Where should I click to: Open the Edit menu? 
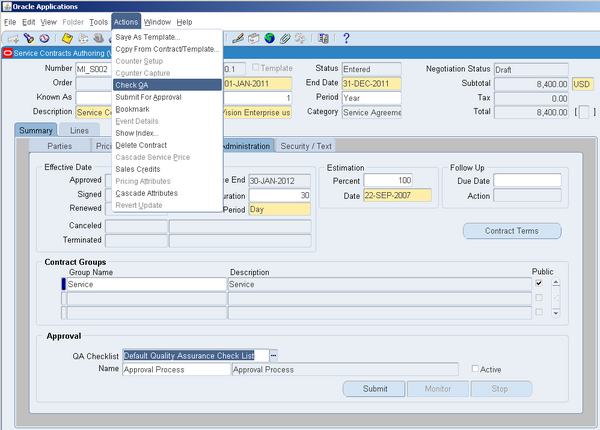click(x=28, y=22)
